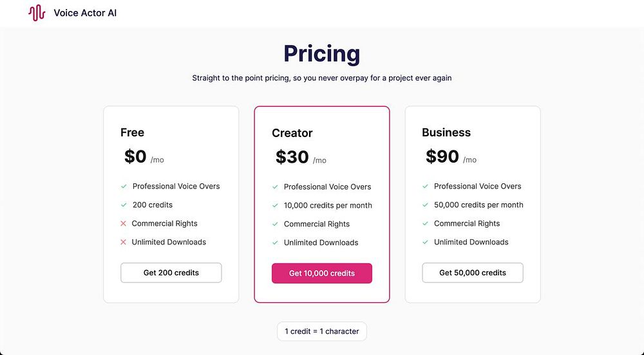Image resolution: width=644 pixels, height=355 pixels.
Task: Click the Voice Actor AI brand name
Action: point(85,13)
